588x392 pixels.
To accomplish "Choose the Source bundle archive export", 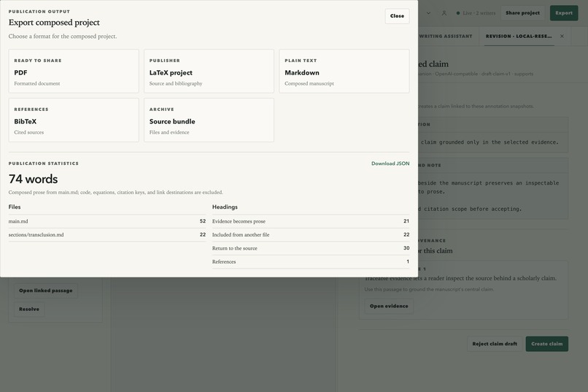I will tap(209, 120).
